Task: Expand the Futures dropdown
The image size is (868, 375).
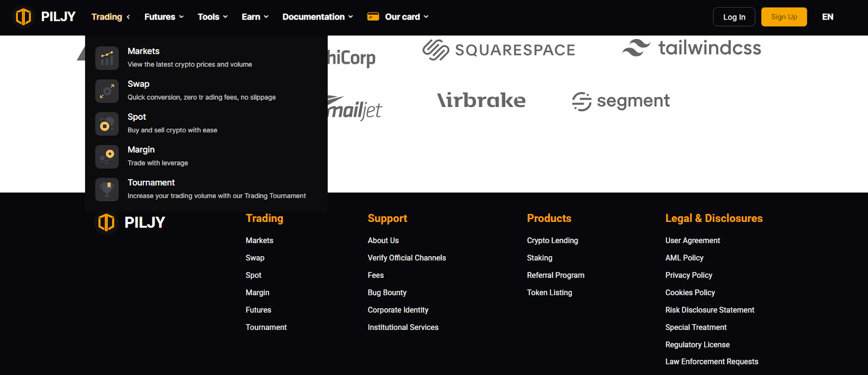Action: [164, 17]
